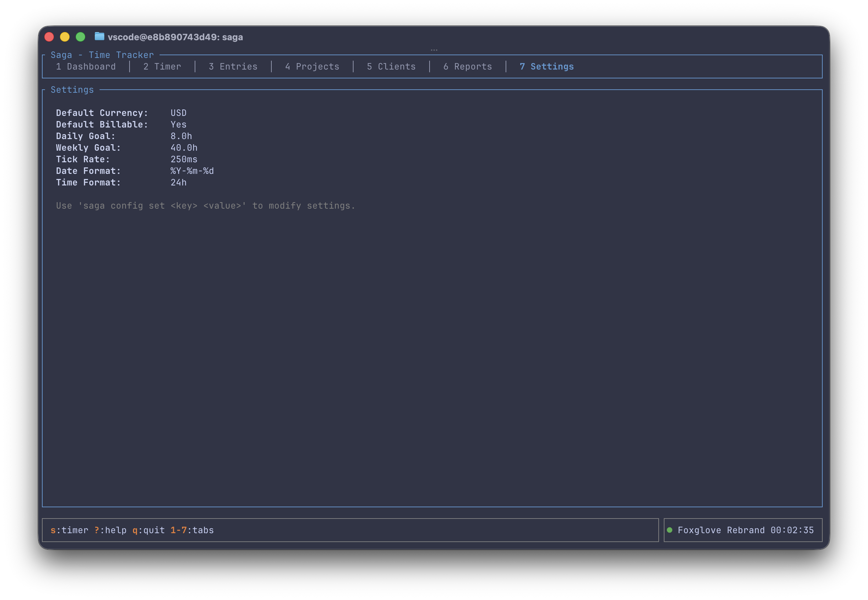Image resolution: width=868 pixels, height=600 pixels.
Task: Click the Default Currency USD value
Action: tap(178, 113)
